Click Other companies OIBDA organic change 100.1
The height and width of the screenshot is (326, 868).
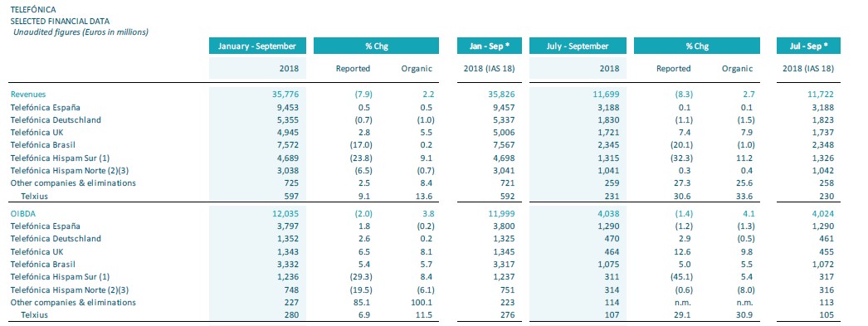pyautogui.click(x=423, y=302)
